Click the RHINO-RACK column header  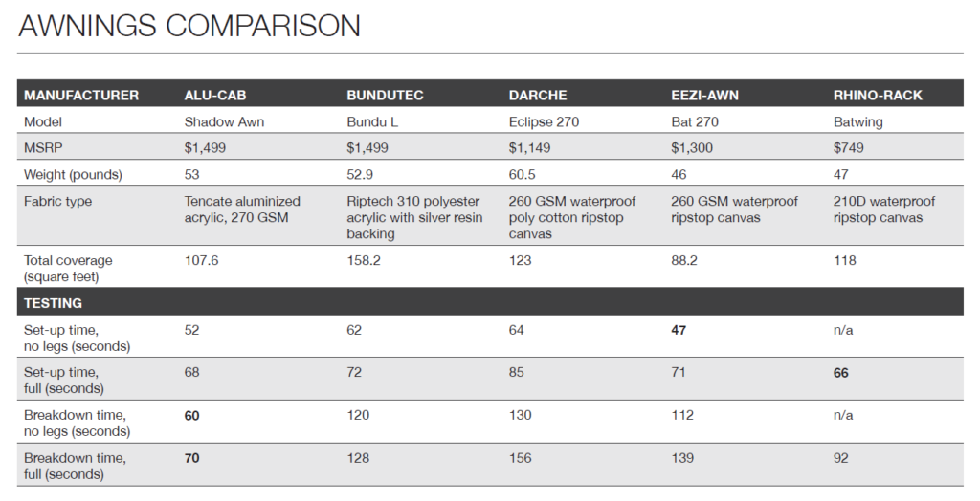tap(879, 96)
